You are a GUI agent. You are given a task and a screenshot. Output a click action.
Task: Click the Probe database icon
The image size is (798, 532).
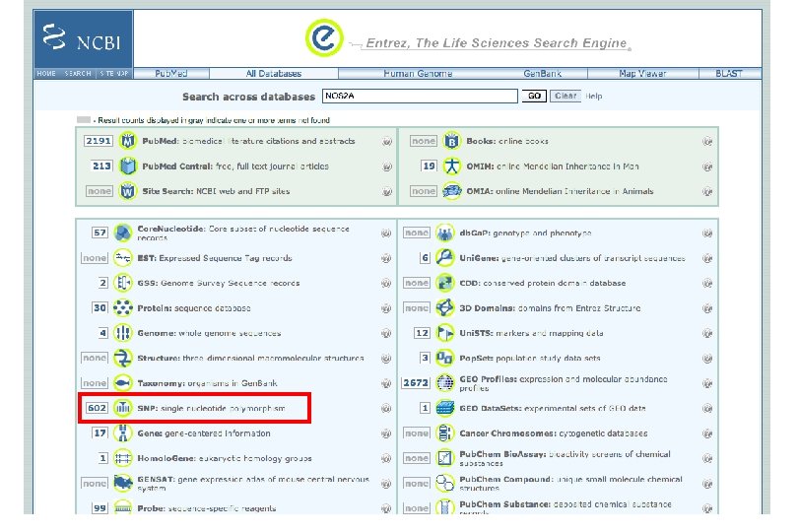point(122,507)
